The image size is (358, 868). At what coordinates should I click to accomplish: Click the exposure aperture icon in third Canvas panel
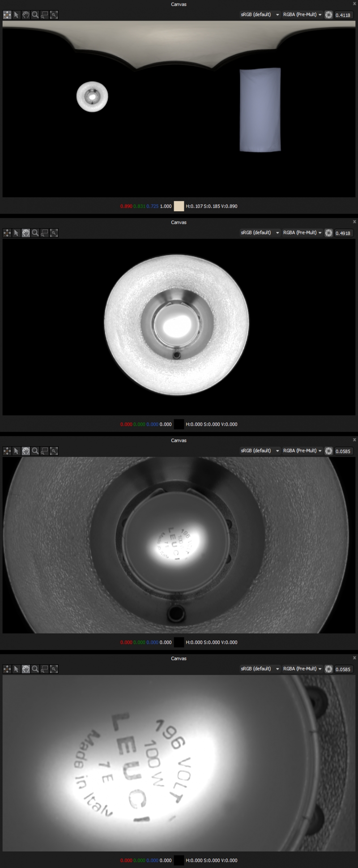pyautogui.click(x=329, y=451)
